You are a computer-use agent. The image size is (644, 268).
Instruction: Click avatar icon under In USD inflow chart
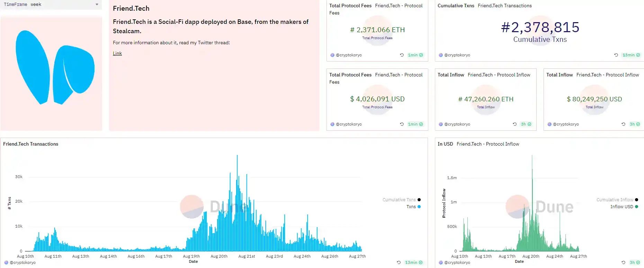pyautogui.click(x=441, y=262)
